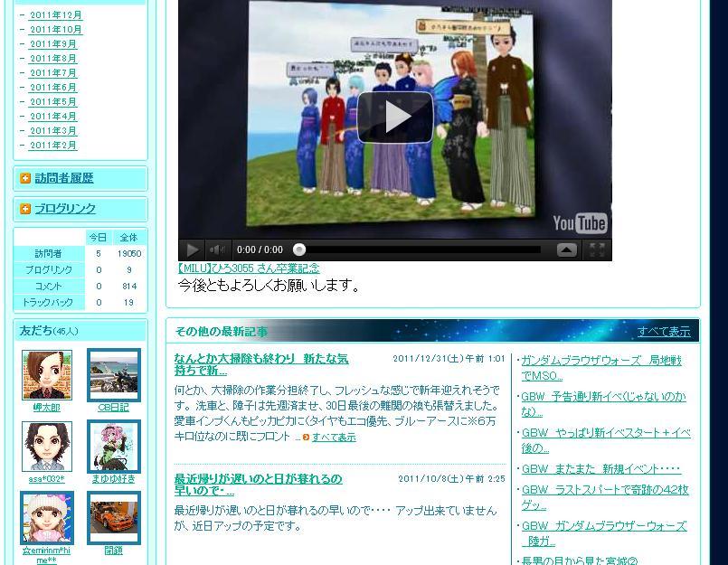
Task: Open article なんとか大掃除も終わり 新たな気持ちで新
Action: click(x=261, y=364)
